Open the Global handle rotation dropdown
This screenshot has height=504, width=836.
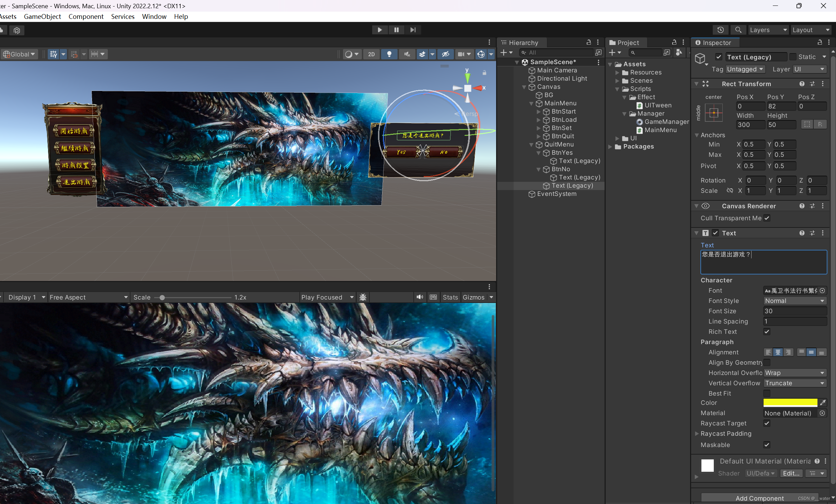click(19, 54)
